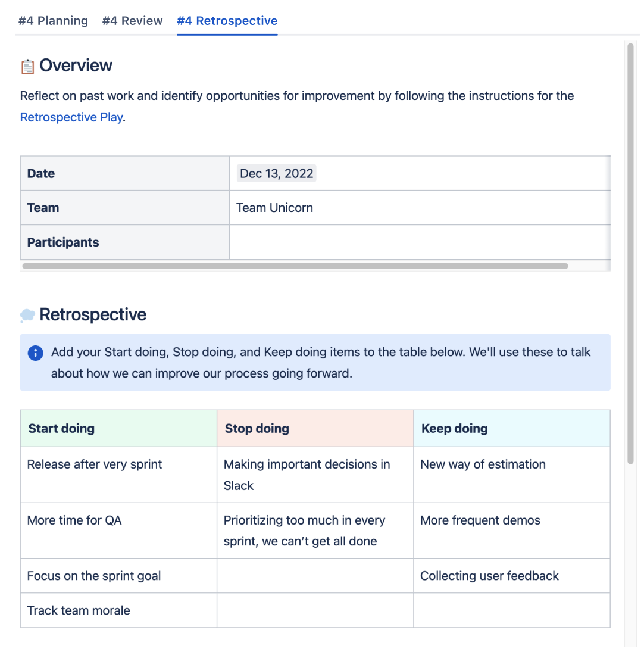The height and width of the screenshot is (655, 644).
Task: Click the empty Stop doing cell beside Focus row
Action: point(315,576)
